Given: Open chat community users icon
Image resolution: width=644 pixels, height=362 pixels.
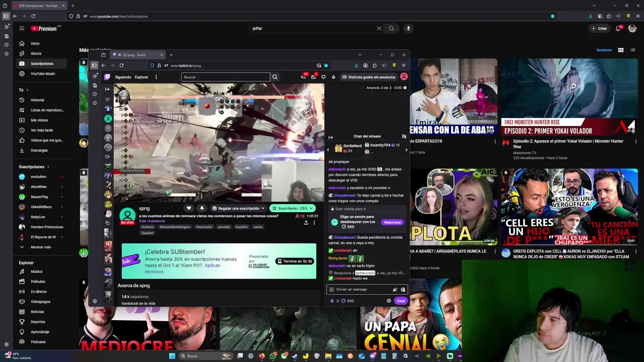Looking at the screenshot, I should [x=404, y=136].
